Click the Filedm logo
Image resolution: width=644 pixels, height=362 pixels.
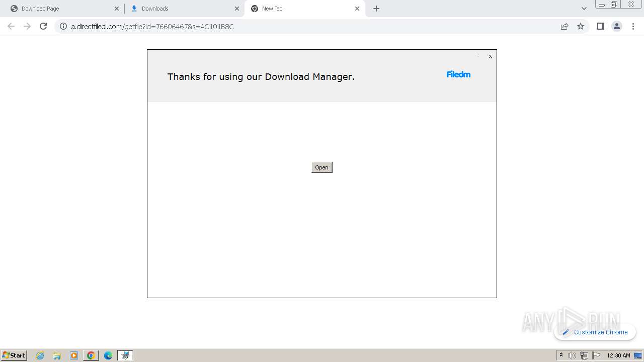(x=458, y=74)
